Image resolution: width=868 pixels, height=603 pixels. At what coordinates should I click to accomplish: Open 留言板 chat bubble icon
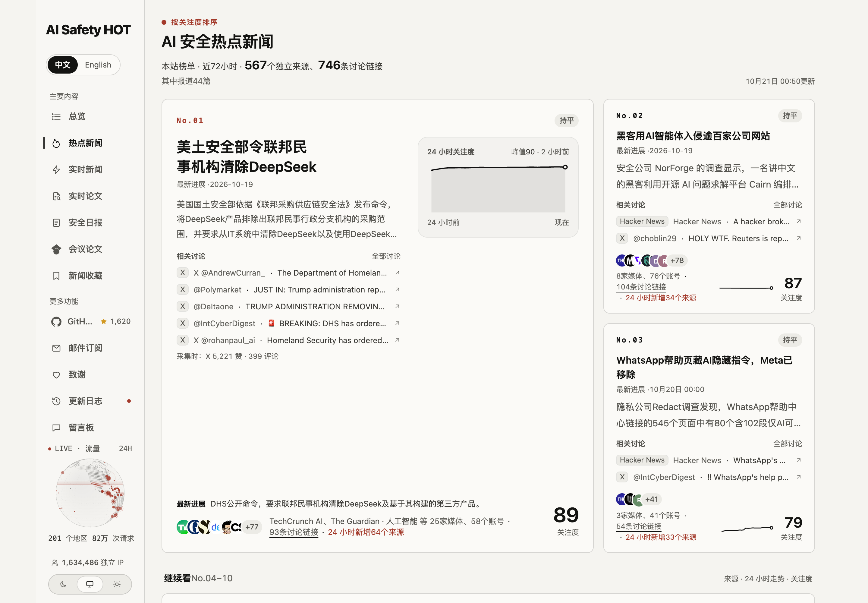coord(56,428)
